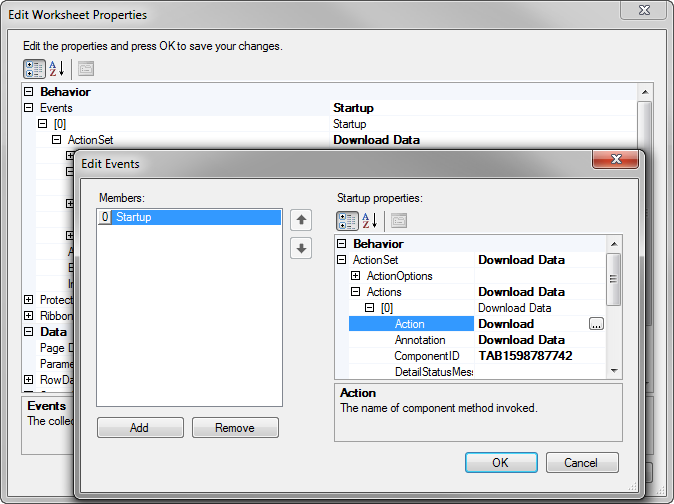The width and height of the screenshot is (674, 504).
Task: Move Startup member up with arrow button
Action: [301, 220]
